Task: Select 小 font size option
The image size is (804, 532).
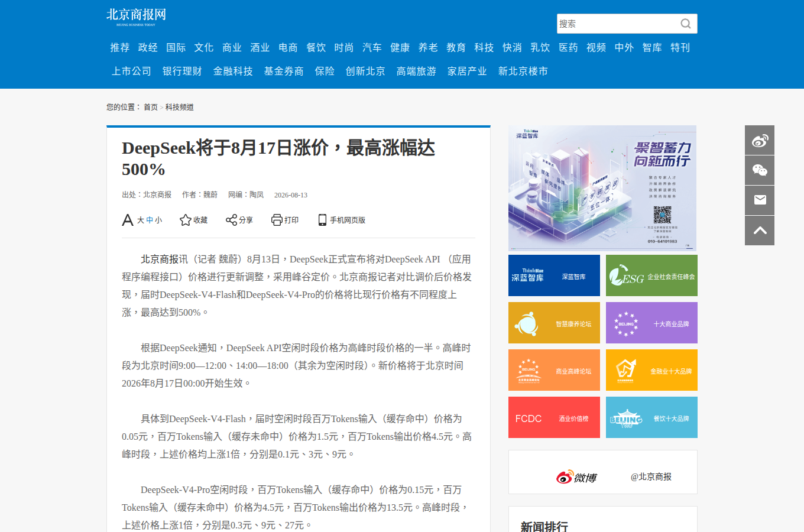Action: 158,220
